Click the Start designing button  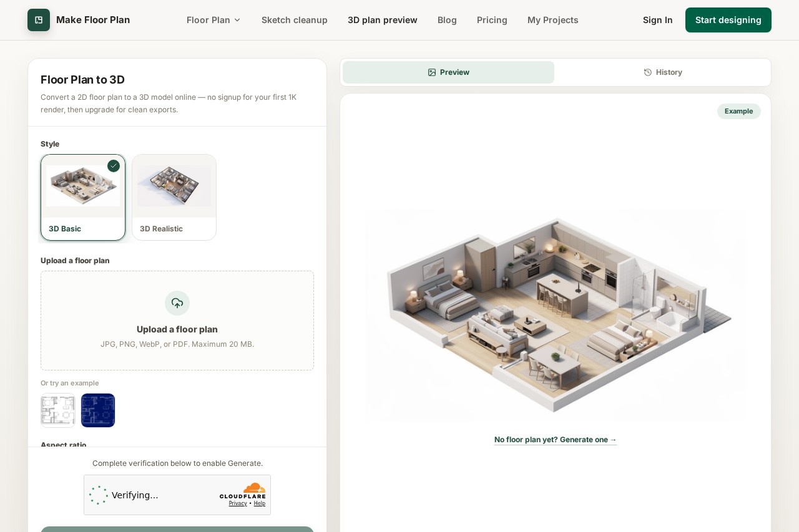728,20
